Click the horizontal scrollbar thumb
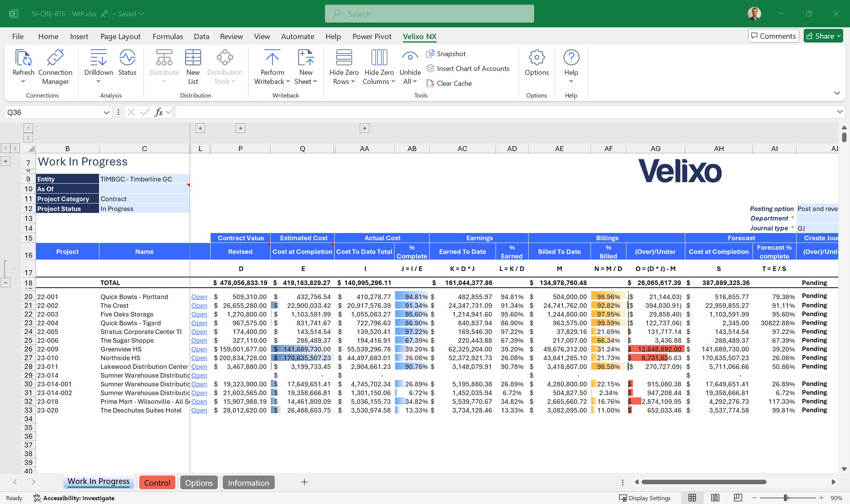 point(704,482)
